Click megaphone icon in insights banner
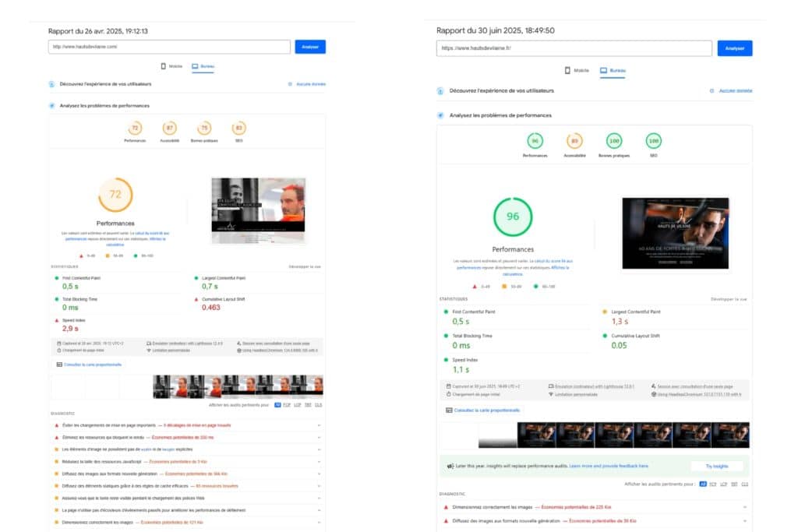 [450, 466]
